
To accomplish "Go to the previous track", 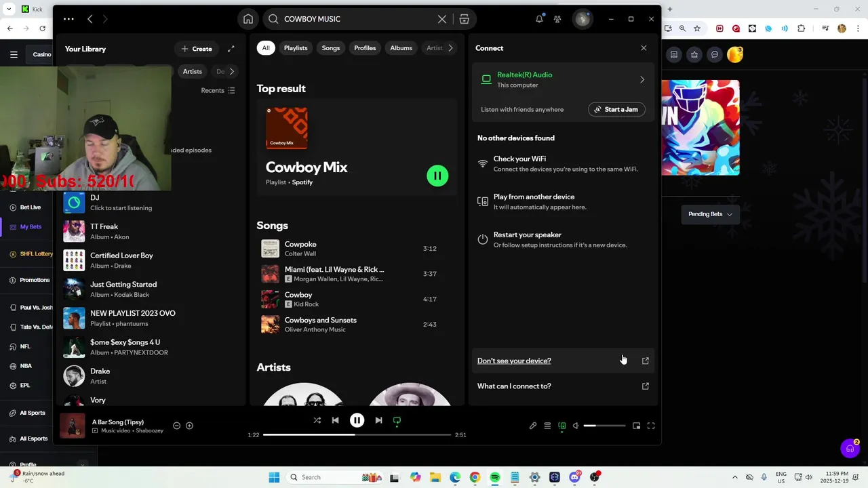I will click(335, 420).
